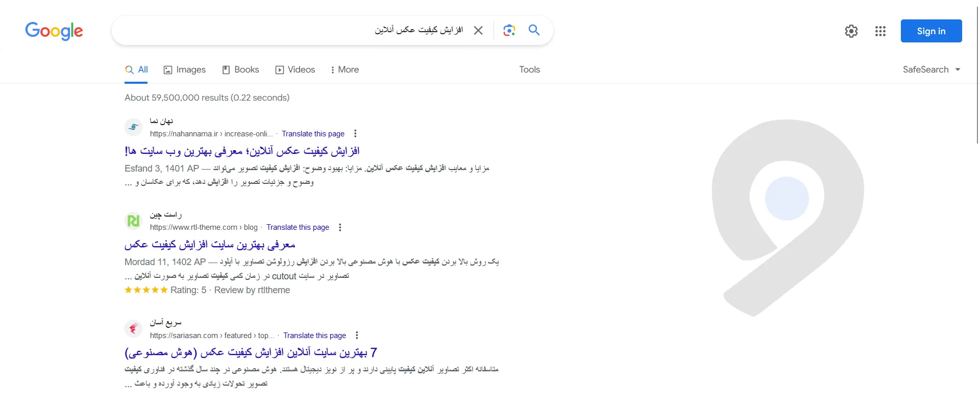Click the magnifying glass search button
The height and width of the screenshot is (405, 980).
coord(534,30)
